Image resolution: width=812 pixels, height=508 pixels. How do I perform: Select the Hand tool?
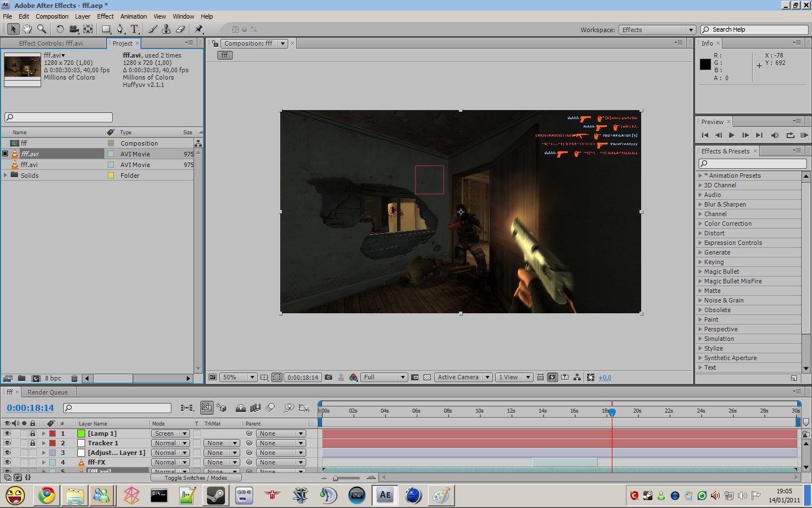[x=27, y=29]
